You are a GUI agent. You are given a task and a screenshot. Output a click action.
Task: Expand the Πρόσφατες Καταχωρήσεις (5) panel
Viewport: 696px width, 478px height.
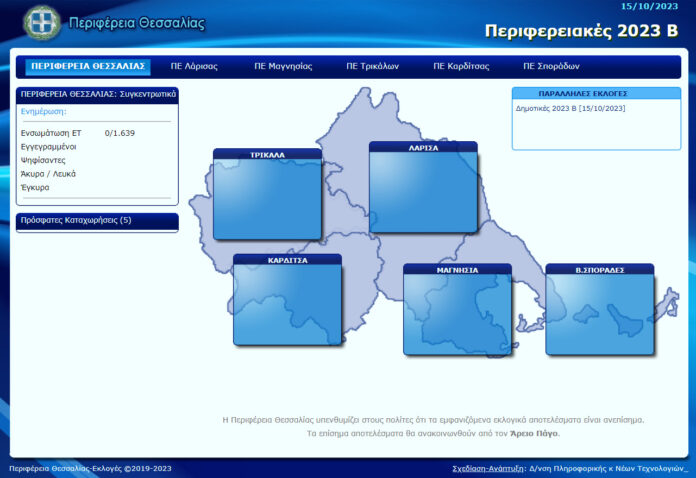click(x=97, y=220)
